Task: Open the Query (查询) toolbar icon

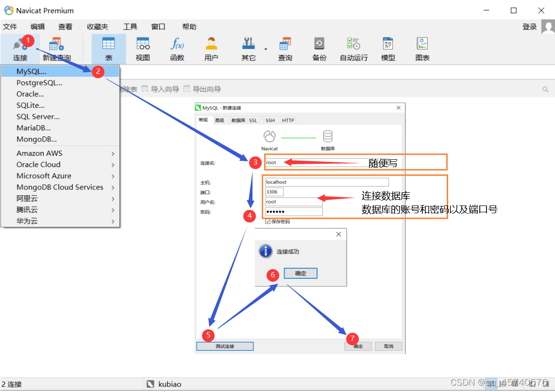Action: pos(286,49)
